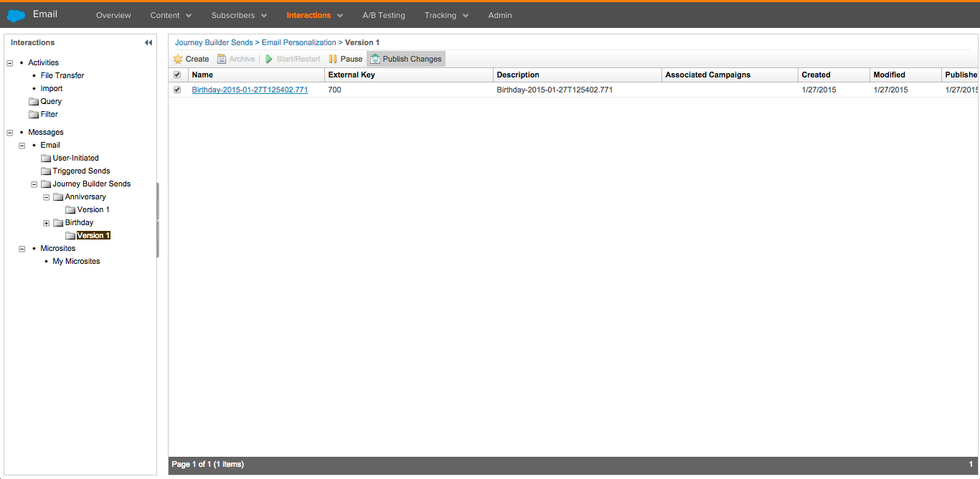Open the Content menu

point(171,15)
